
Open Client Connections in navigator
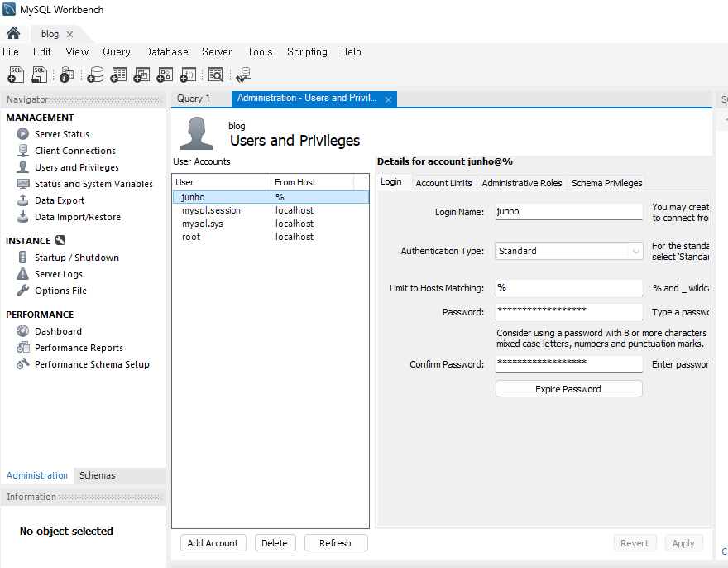tap(75, 151)
